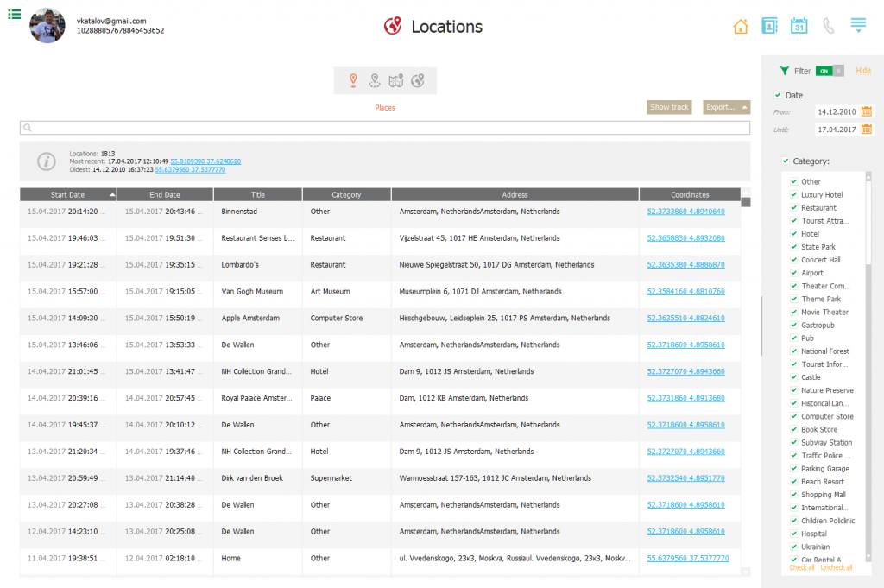Click the Home icon in the top bar
Viewport: 884px width, 588px height.
(x=740, y=25)
